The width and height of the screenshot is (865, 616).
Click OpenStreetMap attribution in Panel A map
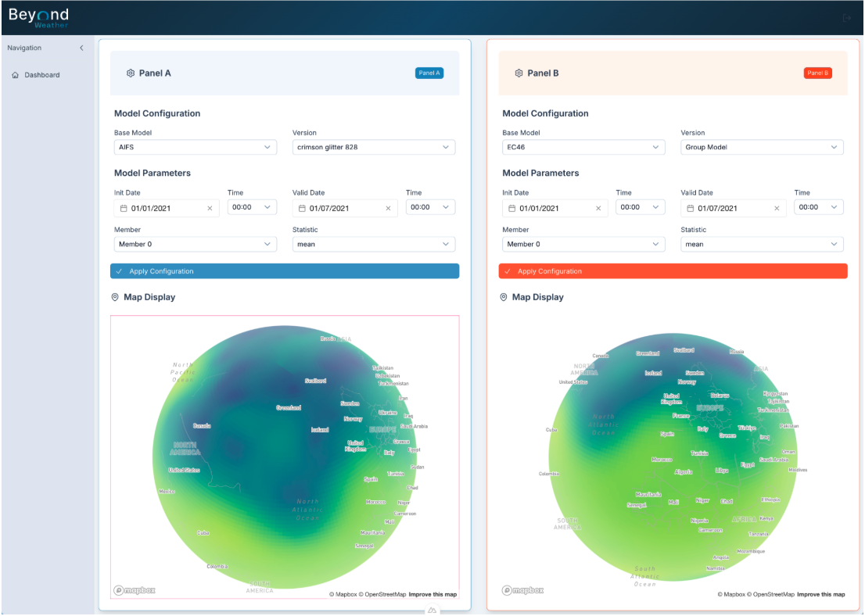[x=382, y=594]
